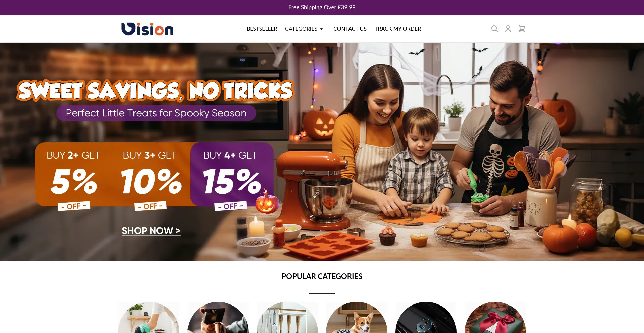The width and height of the screenshot is (644, 333).
Task: Click the Vision logo
Action: (147, 29)
